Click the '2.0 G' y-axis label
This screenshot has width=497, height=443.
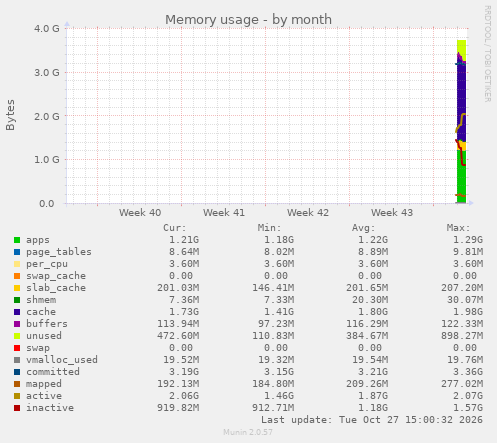coord(47,116)
